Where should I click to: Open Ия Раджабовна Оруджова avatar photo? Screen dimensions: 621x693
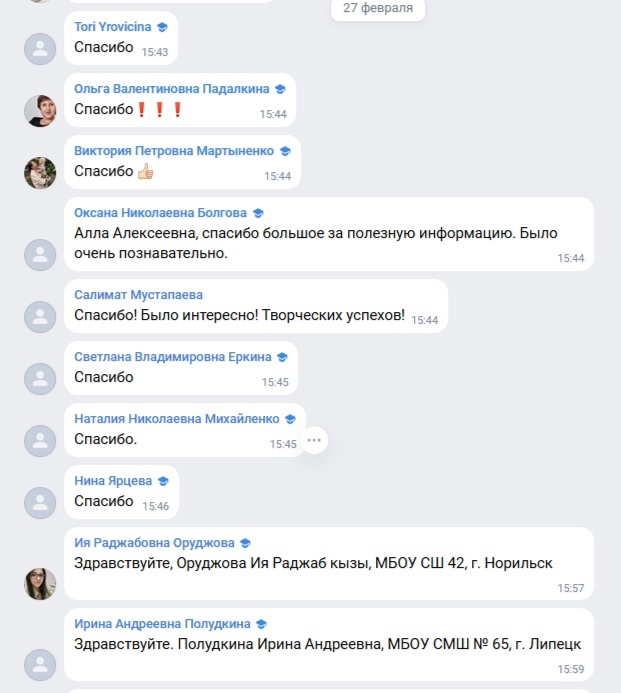coord(40,583)
